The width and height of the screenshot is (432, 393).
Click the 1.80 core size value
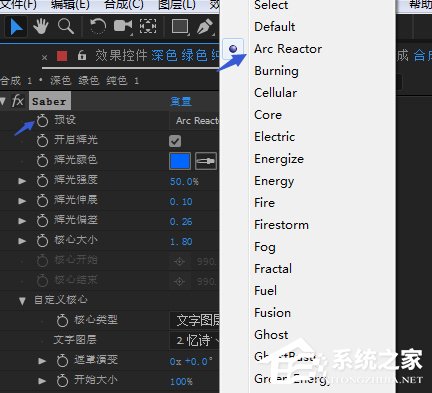[x=181, y=242]
